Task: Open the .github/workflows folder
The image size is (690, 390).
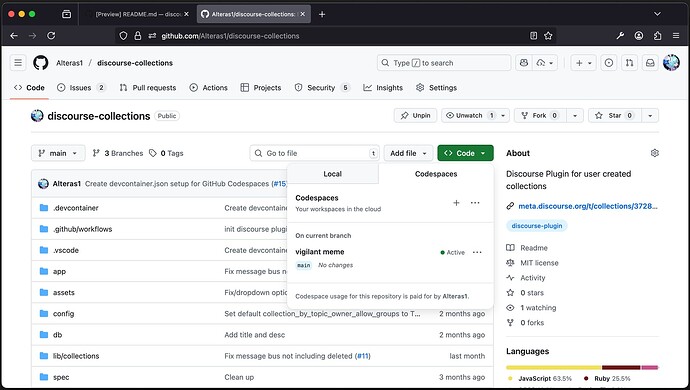Action: point(82,229)
